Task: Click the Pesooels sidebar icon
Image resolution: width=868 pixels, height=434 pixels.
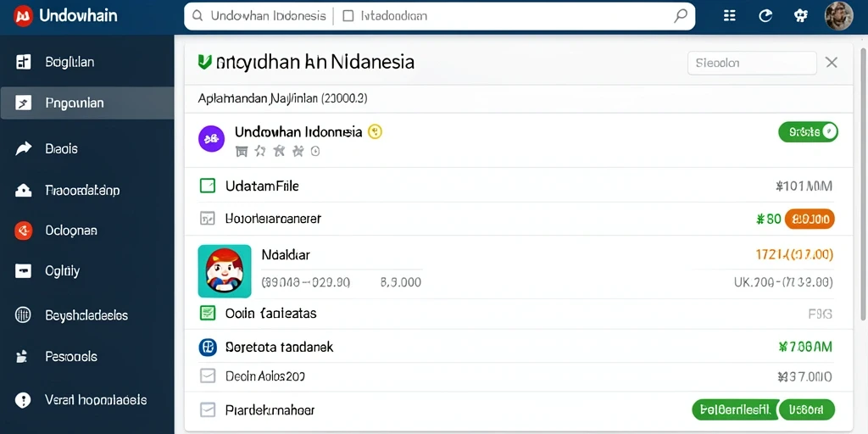Action: (x=23, y=357)
